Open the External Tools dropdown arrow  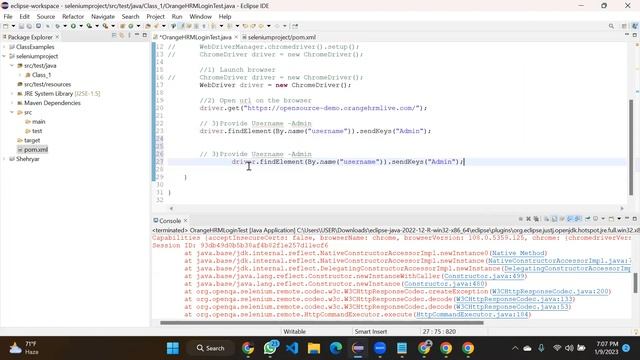[x=113, y=26]
